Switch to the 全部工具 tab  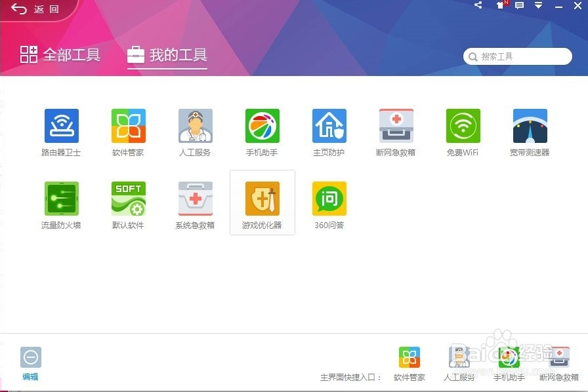point(60,54)
